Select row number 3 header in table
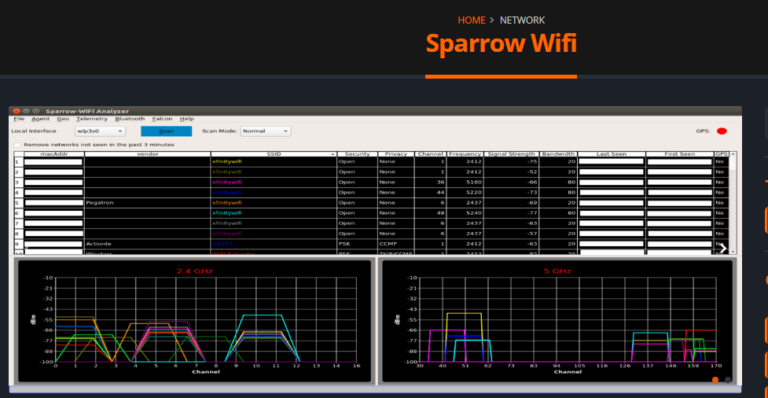This screenshot has width=768, height=398. (19, 182)
